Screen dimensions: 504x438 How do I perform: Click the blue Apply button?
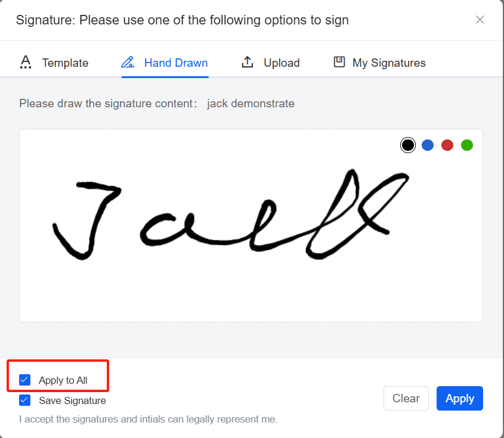(459, 399)
